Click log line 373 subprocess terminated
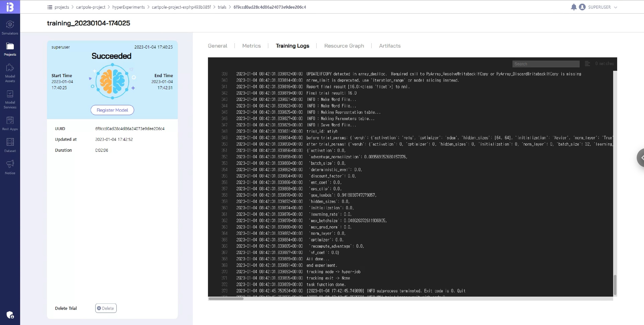Image resolution: width=644 pixels, height=325 pixels. click(386, 291)
